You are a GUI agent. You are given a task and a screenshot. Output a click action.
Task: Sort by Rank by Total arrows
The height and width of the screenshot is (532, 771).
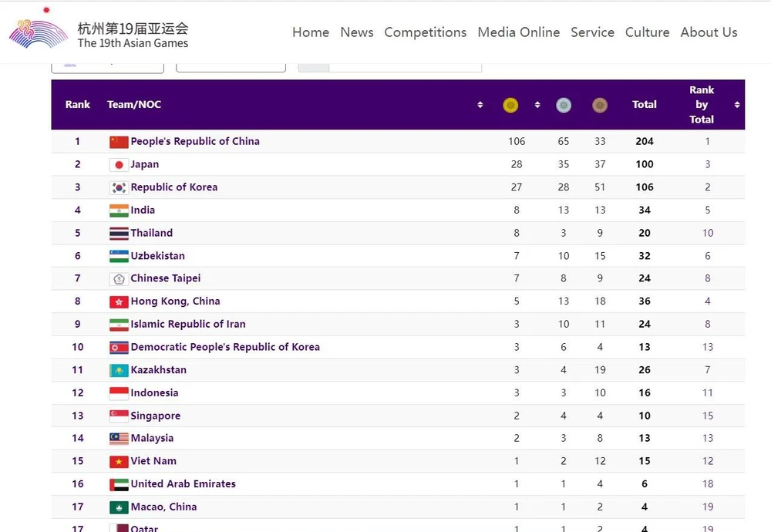tap(737, 105)
